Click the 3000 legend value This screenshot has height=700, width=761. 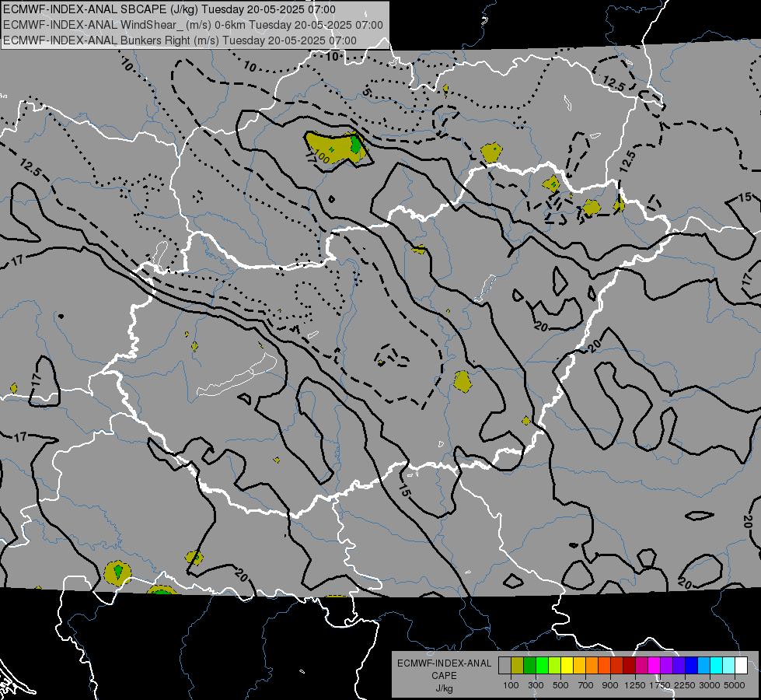coord(710,685)
